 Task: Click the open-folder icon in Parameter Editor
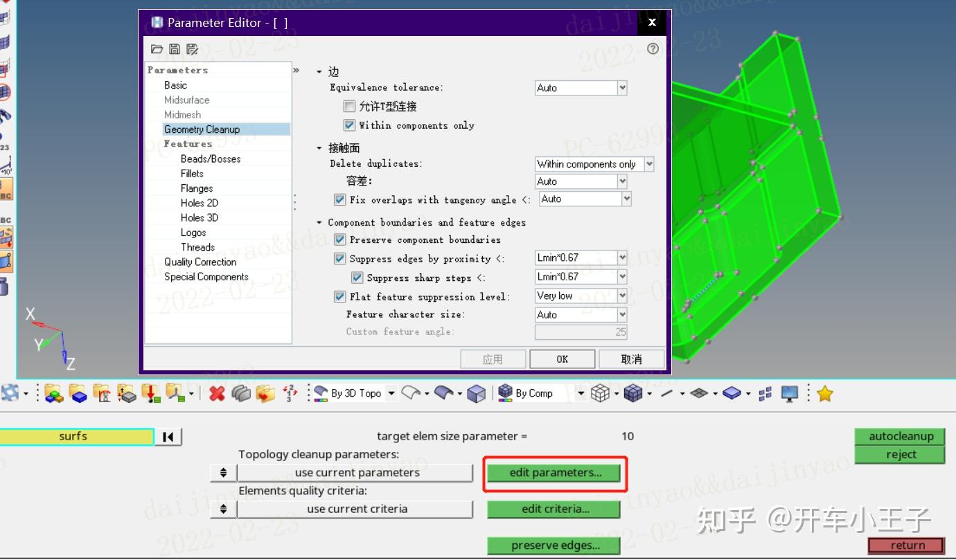point(157,48)
